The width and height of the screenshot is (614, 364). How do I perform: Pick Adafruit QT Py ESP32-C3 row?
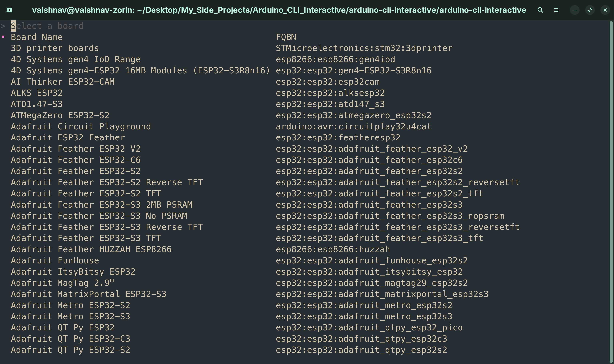[229, 339]
